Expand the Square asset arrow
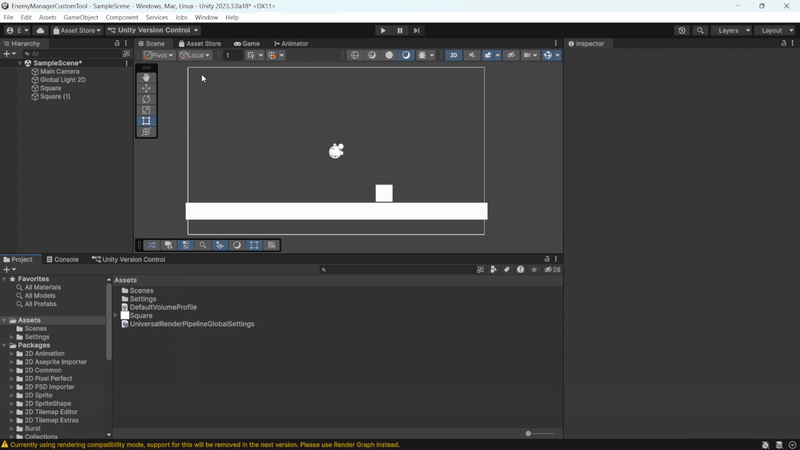Image resolution: width=800 pixels, height=450 pixels. [x=116, y=316]
